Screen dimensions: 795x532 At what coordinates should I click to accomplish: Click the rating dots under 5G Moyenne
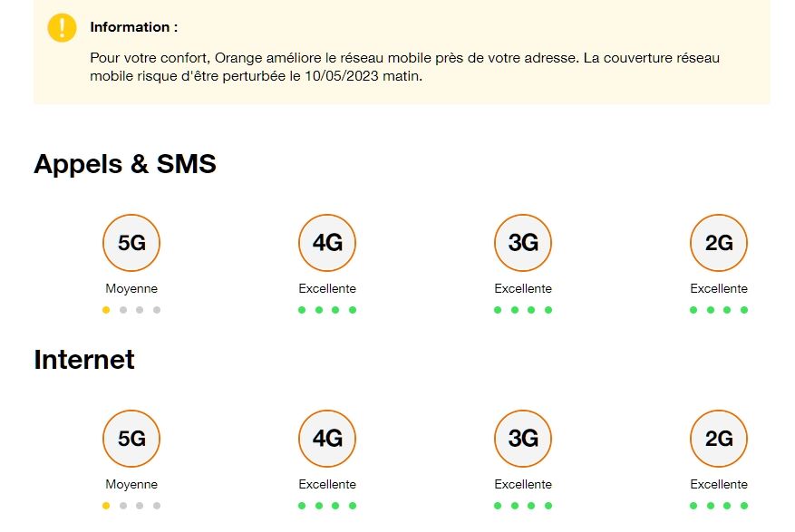coord(131,309)
